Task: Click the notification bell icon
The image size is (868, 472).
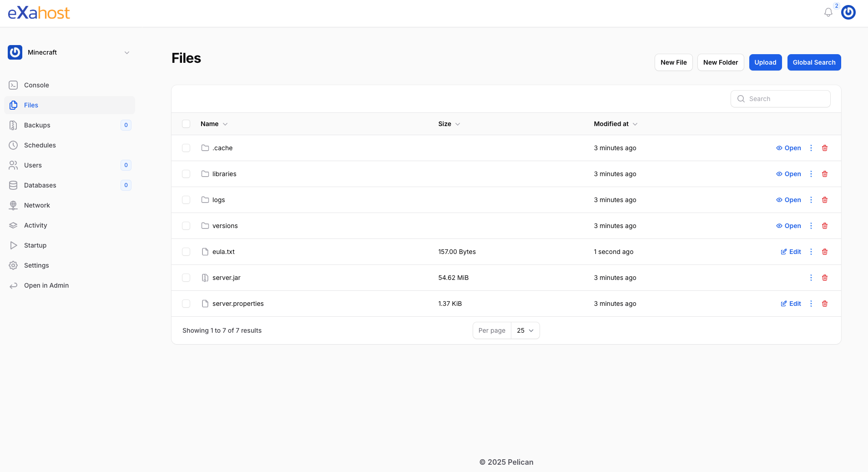Action: coord(829,12)
